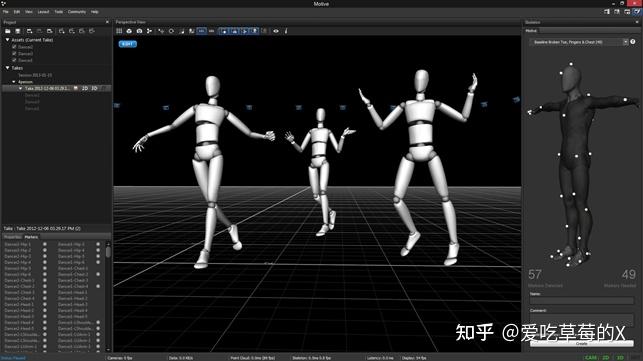643x361 pixels.
Task: Toggle the grid icon in Perspective View toolbar
Action: coord(119,31)
